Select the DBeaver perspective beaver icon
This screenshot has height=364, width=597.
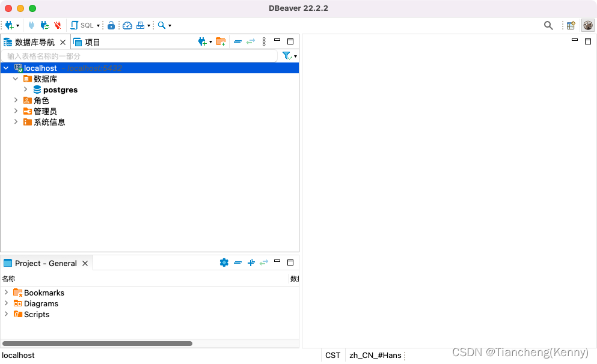click(x=588, y=25)
